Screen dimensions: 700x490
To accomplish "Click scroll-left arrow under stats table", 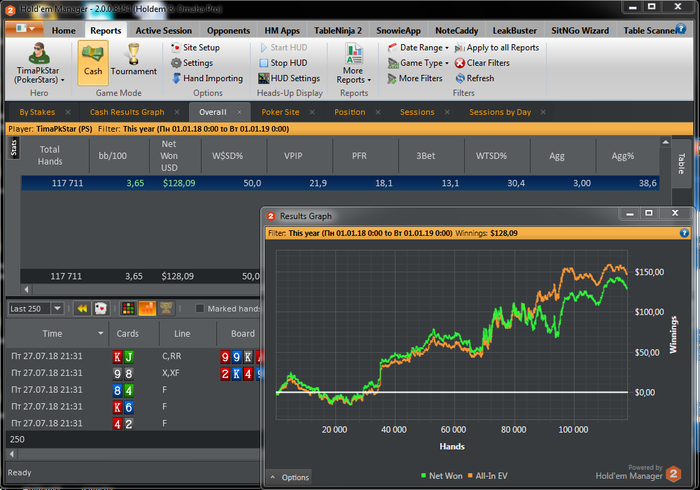I will tap(26, 289).
